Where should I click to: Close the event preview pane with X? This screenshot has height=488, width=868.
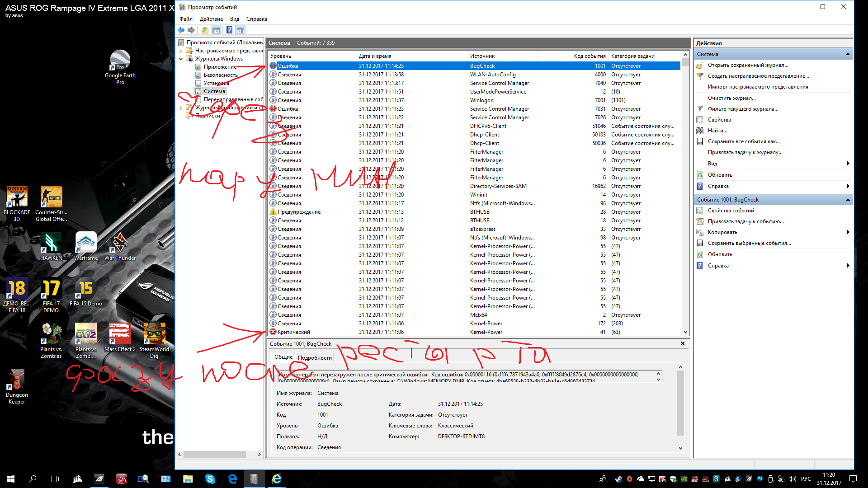click(682, 343)
